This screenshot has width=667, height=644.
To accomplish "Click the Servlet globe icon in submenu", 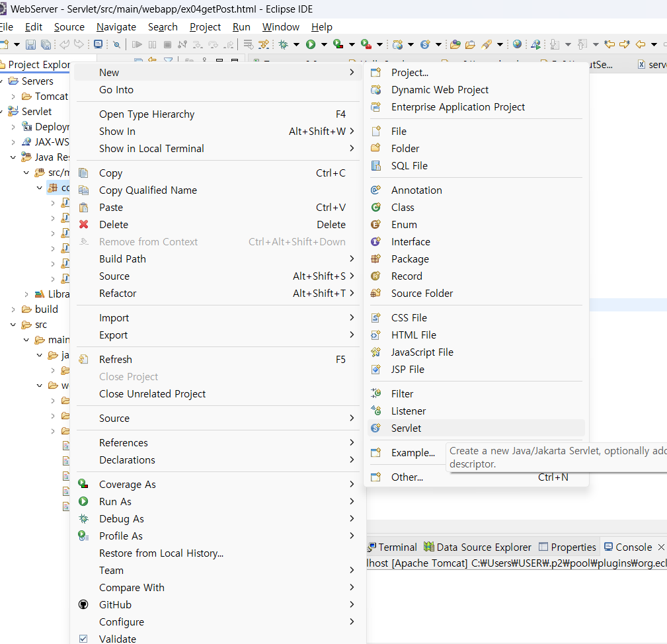I will tap(375, 428).
